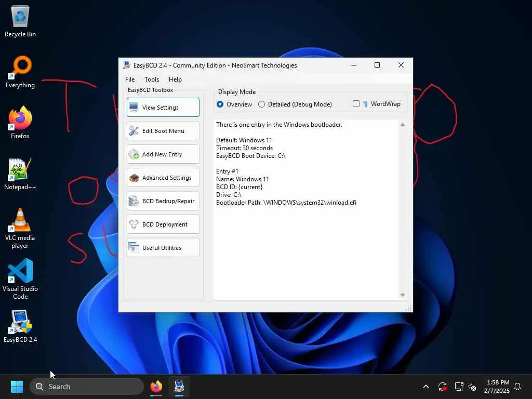Click the EasyBCD taskbar icon

pyautogui.click(x=179, y=387)
